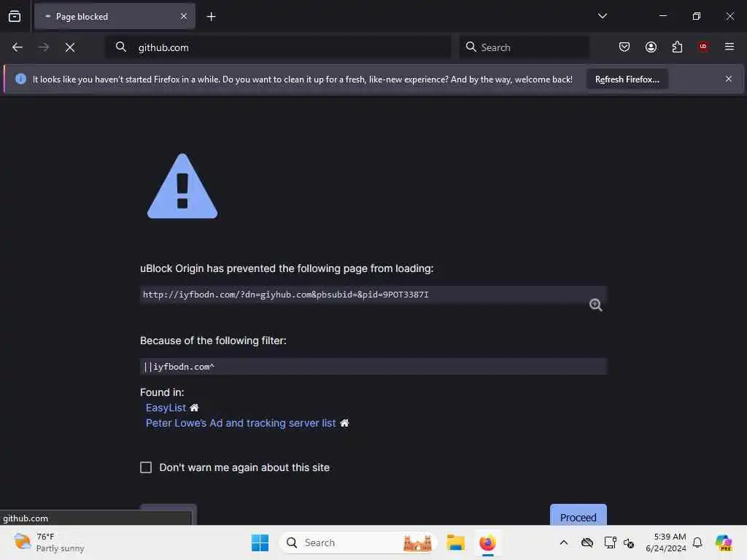Open the Extensions puzzle icon

[x=677, y=47]
